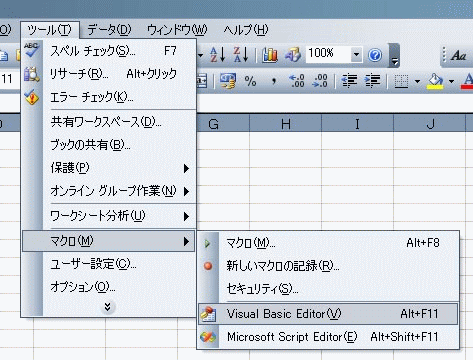
Task: Apply currency style format
Action: pos(228,81)
